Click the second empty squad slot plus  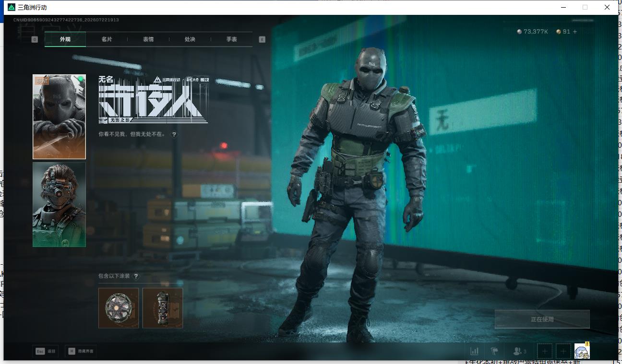click(x=563, y=352)
